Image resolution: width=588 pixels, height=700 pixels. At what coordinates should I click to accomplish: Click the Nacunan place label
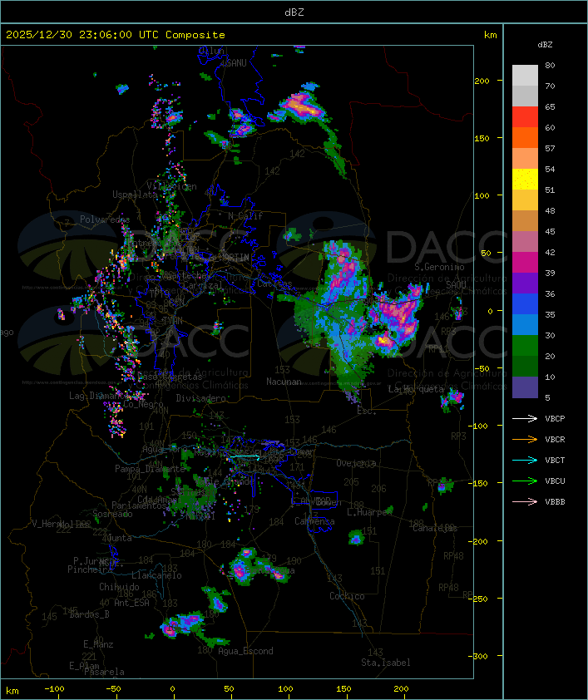click(284, 382)
